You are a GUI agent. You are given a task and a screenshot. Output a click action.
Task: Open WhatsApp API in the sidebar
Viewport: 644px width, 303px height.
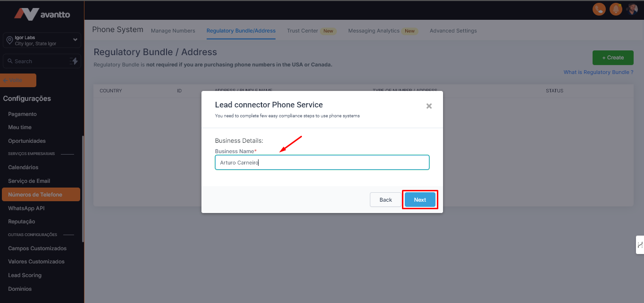click(x=26, y=208)
